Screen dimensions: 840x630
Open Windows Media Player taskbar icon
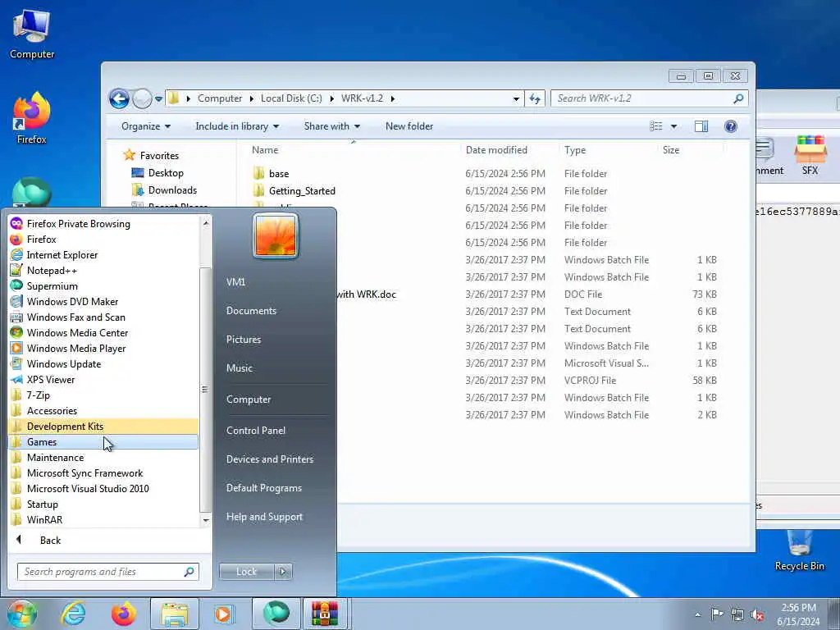[223, 614]
